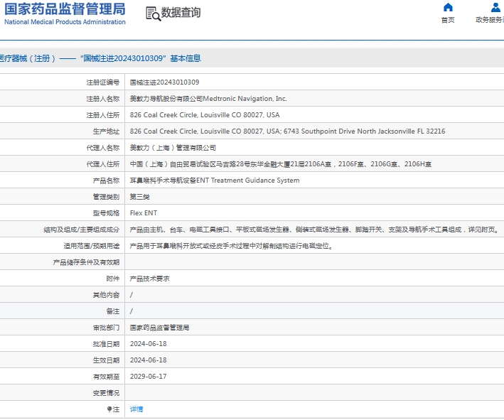This screenshot has height=420, width=504.
Task: Click the 产品名称 row label
Action: pyautogui.click(x=106, y=181)
